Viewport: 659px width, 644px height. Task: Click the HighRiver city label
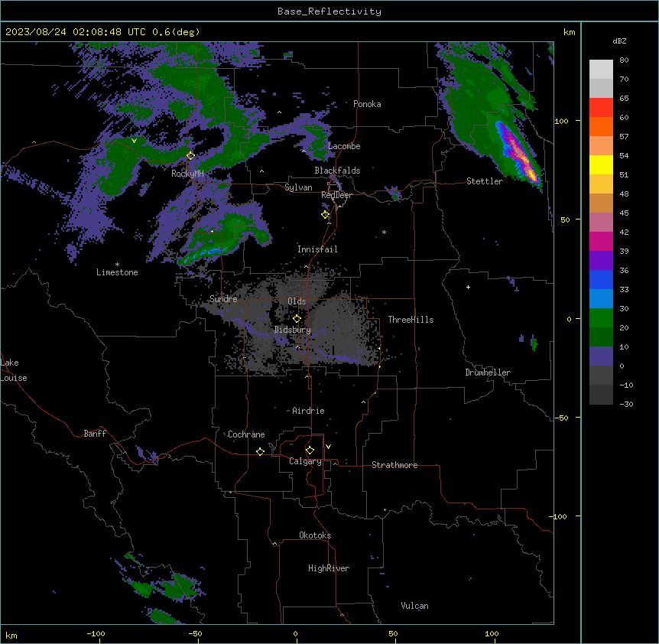[329, 568]
